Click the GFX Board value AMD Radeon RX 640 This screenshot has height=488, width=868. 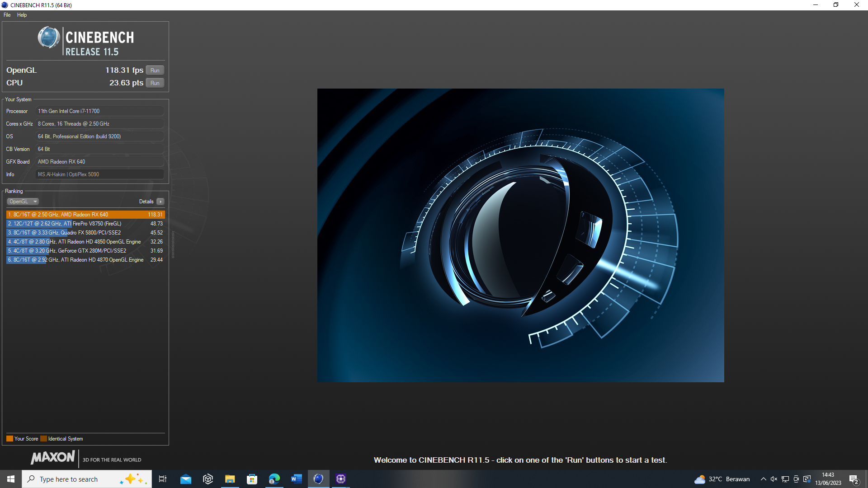99,162
